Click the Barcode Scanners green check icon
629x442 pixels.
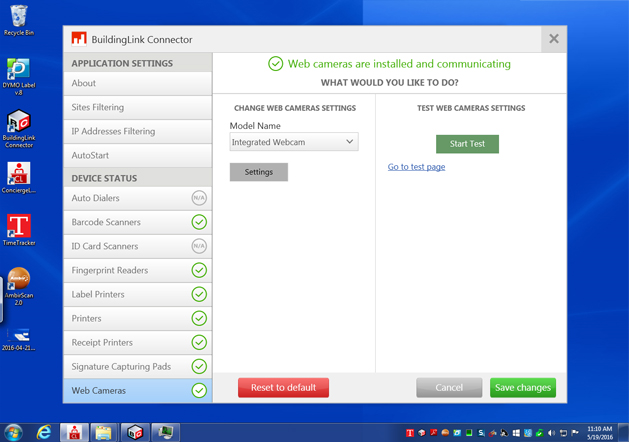click(199, 222)
